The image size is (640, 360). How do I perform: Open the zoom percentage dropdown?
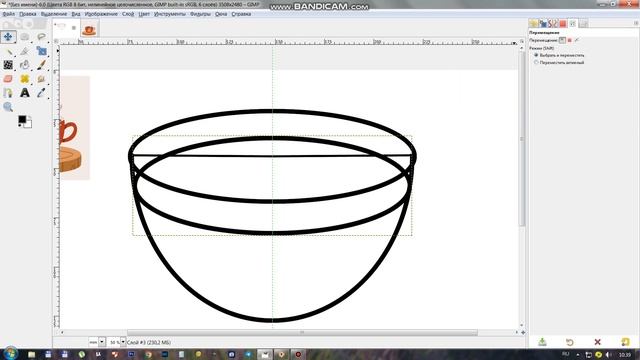click(x=123, y=342)
